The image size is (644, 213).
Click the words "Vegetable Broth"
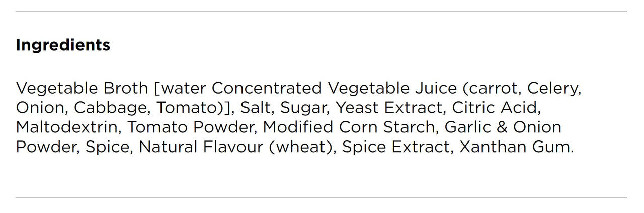(x=82, y=88)
